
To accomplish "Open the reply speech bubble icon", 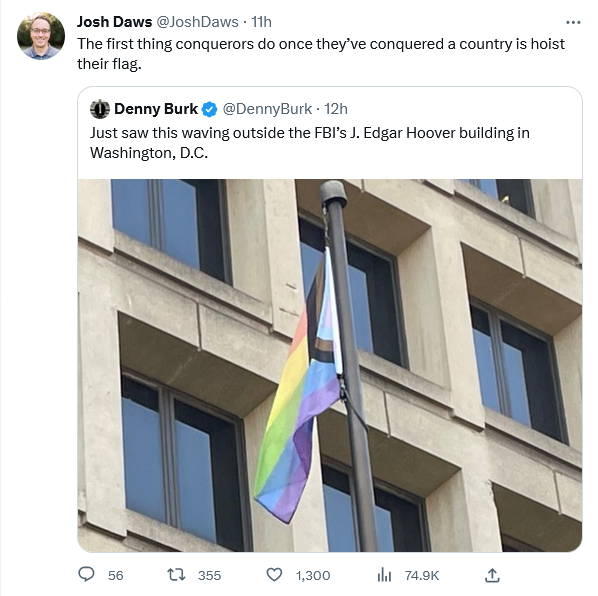I will pos(86,574).
